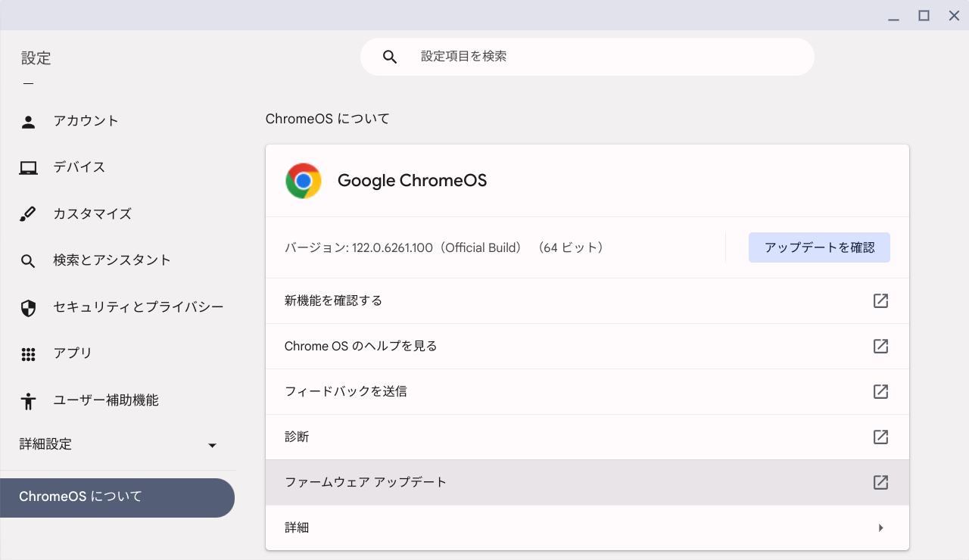Select the アカウント person icon in sidebar
Image resolution: width=969 pixels, height=560 pixels.
click(28, 120)
